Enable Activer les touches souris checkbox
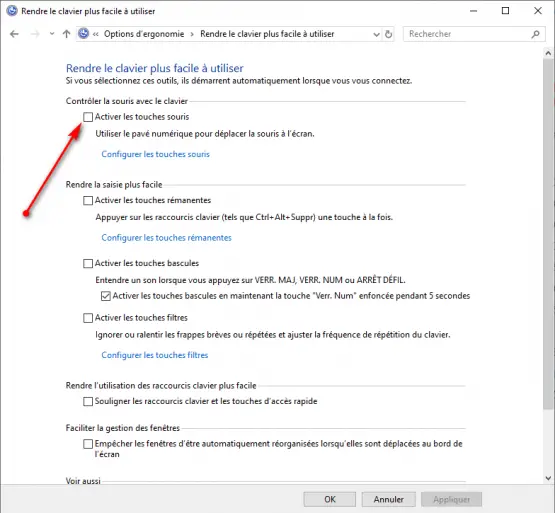 point(88,117)
